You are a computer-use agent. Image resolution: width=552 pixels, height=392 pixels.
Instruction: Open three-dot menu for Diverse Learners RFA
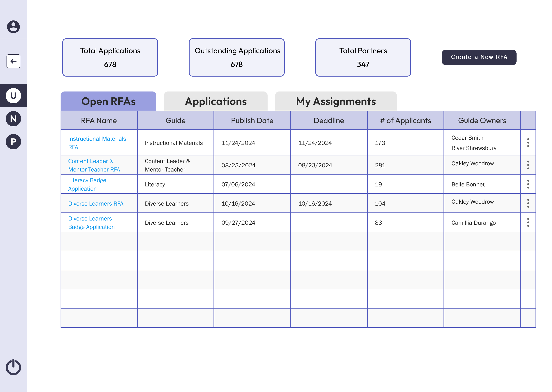528,203
